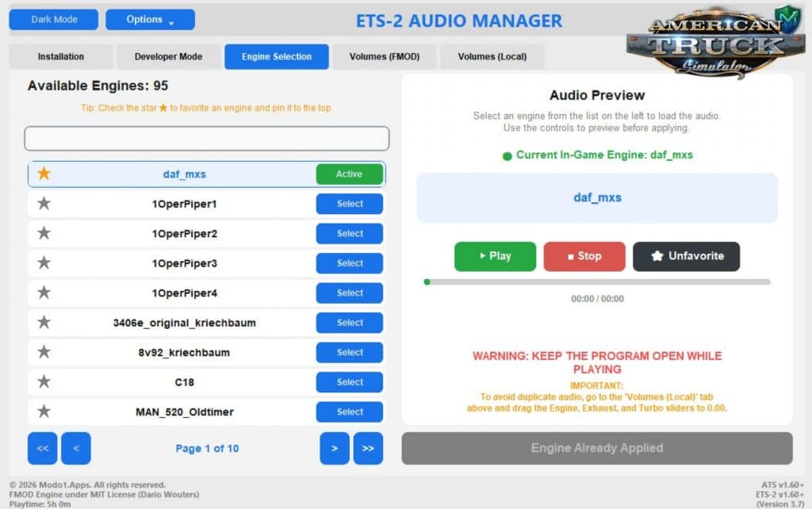Image resolution: width=812 pixels, height=509 pixels.
Task: Click the audio preview progress bar
Action: point(597,282)
